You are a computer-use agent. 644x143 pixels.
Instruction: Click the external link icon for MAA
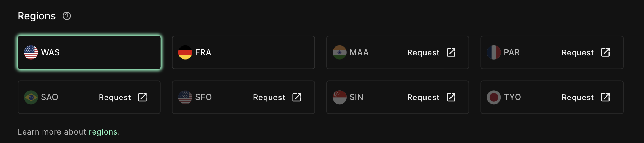[x=451, y=52]
